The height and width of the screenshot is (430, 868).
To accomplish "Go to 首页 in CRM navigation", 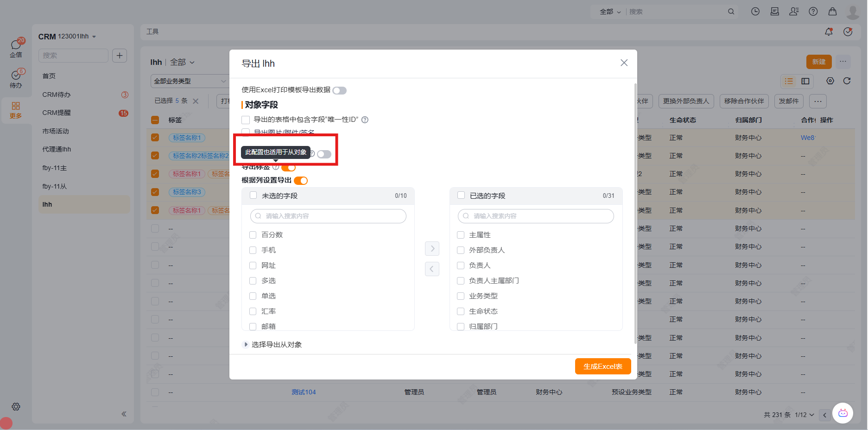I will tap(49, 76).
